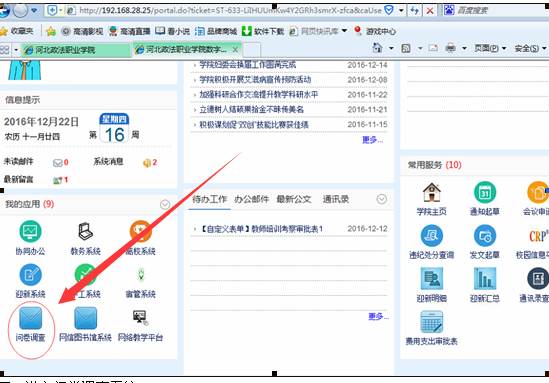Open the 网馆图书馆系统 app icon
The width and height of the screenshot is (549, 383).
(85, 318)
